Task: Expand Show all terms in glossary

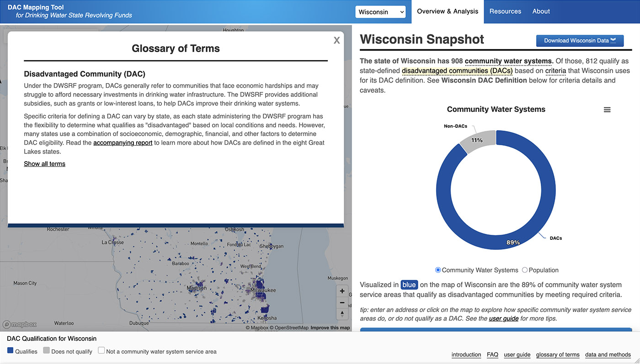Action: [44, 164]
